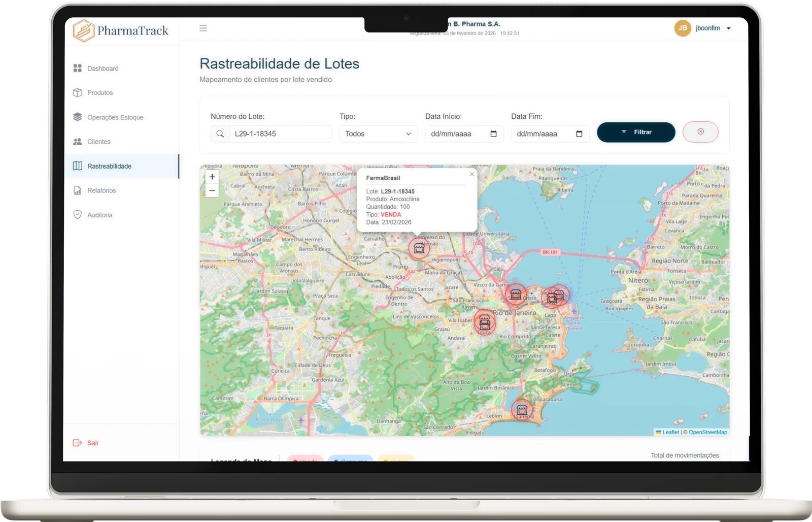Open the OpenStreetMap attribution link
The height and width of the screenshot is (522, 812).
(x=708, y=432)
